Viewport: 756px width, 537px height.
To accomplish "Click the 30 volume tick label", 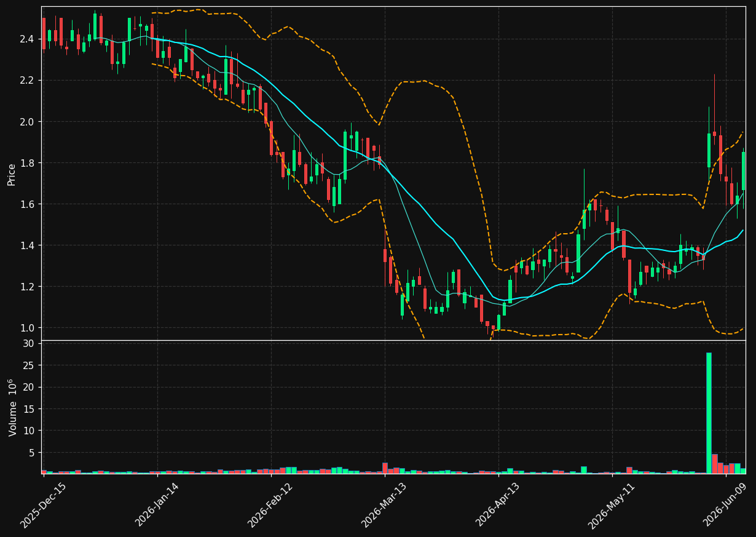I will [28, 344].
